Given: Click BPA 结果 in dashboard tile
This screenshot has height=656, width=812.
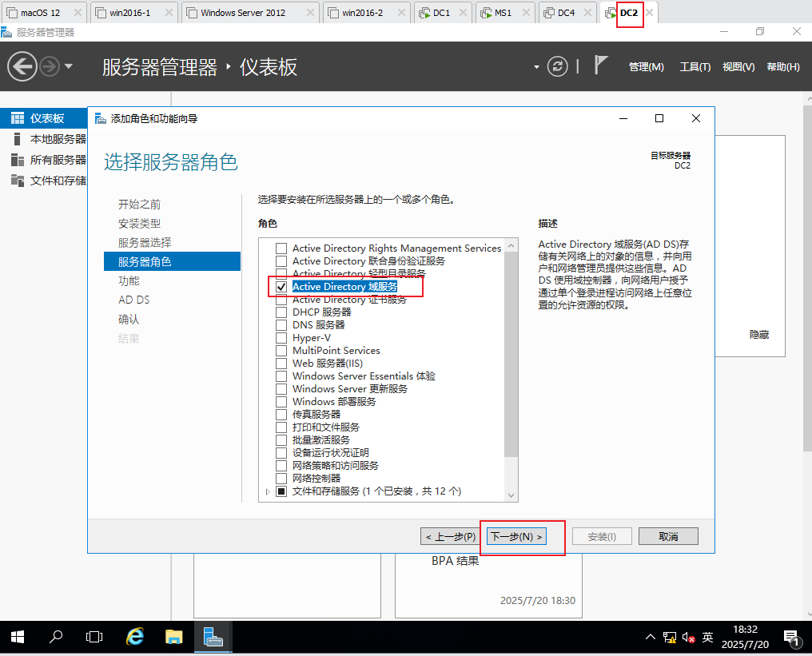Looking at the screenshot, I should pos(456,561).
